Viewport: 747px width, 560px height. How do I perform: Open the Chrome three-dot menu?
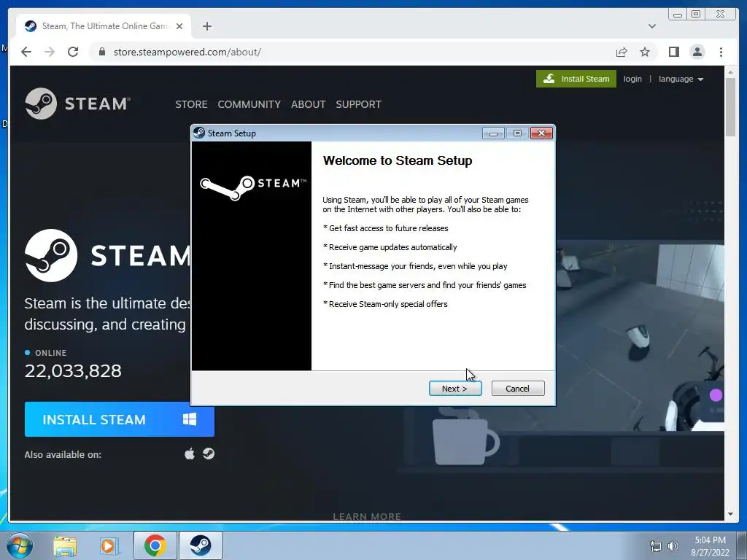(721, 52)
